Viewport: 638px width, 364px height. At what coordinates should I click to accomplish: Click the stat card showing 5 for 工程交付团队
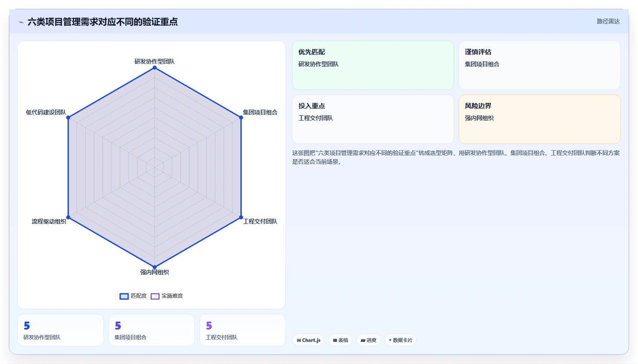(243, 330)
